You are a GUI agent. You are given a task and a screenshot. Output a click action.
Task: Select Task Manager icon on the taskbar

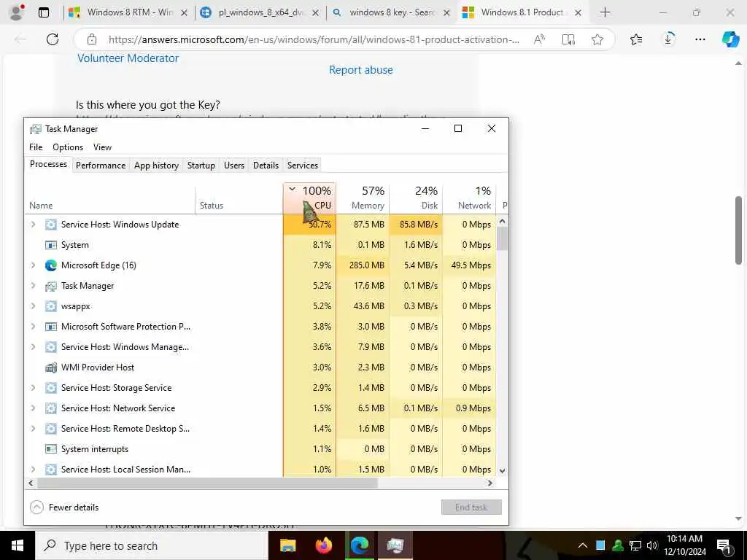[395, 545]
